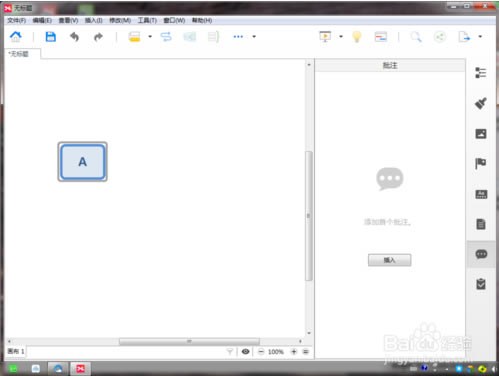Click the volume speaker icon in system tray
This screenshot has height=376, width=499.
(494, 369)
